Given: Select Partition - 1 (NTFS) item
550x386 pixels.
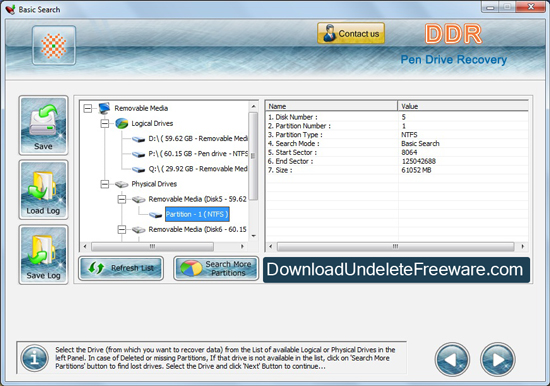Looking at the screenshot, I should click(x=197, y=214).
